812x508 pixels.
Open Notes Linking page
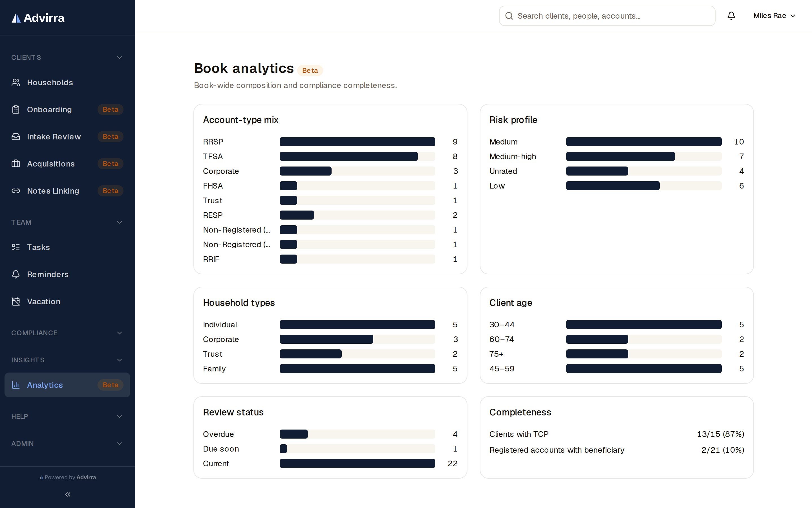[x=67, y=191]
